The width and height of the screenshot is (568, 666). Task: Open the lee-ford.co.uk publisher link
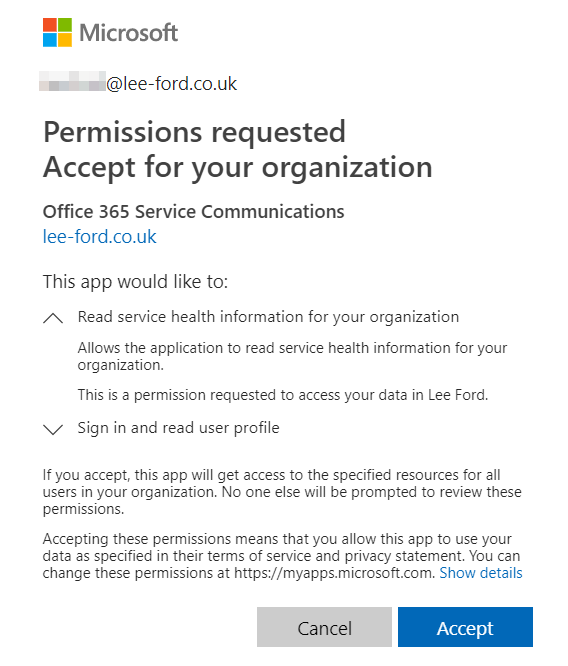(x=100, y=237)
